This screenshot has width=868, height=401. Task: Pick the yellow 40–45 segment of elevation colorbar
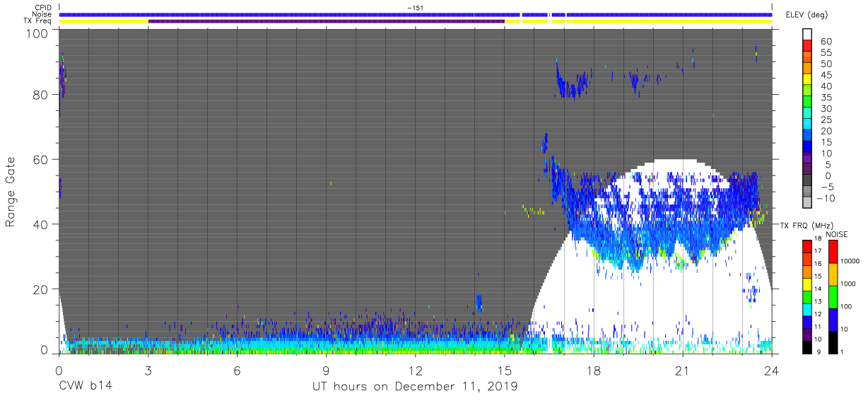click(x=808, y=78)
